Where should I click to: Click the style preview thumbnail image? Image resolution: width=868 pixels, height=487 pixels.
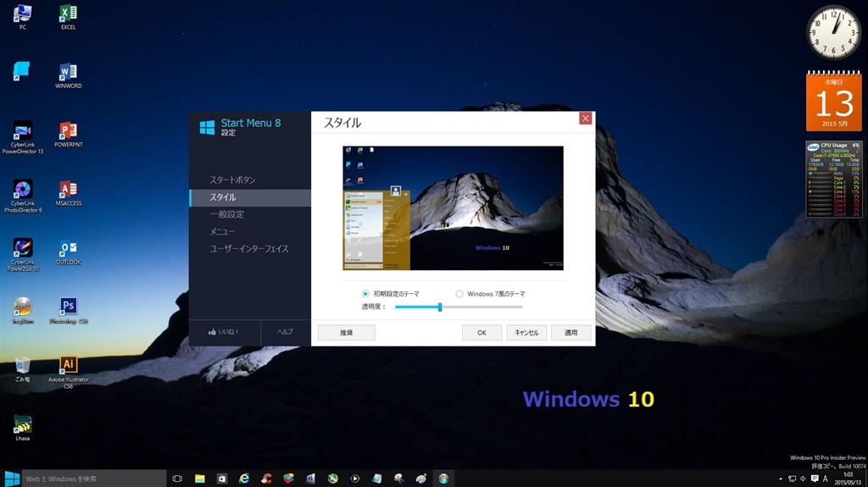[x=453, y=208]
